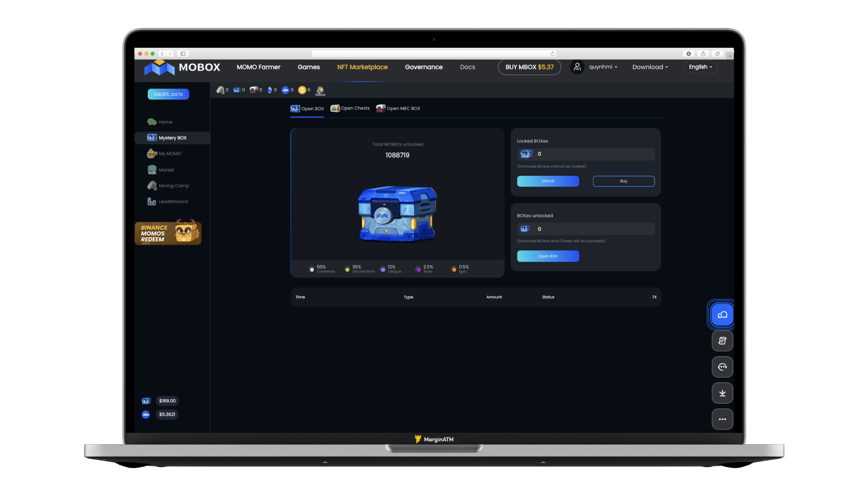Image resolution: width=868 pixels, height=488 pixels.
Task: Click the wallet address 0xb3f3...ca7a badge
Action: pyautogui.click(x=168, y=94)
